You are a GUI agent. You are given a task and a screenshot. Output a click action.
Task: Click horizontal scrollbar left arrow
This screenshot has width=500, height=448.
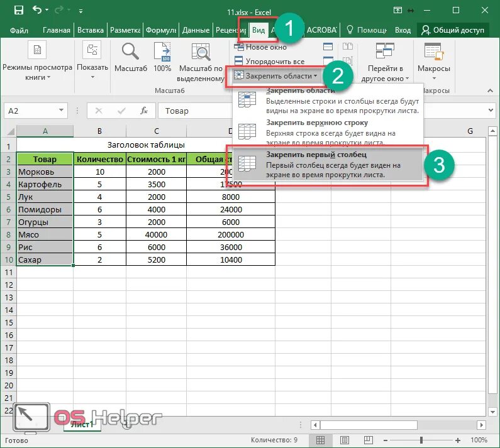315,425
